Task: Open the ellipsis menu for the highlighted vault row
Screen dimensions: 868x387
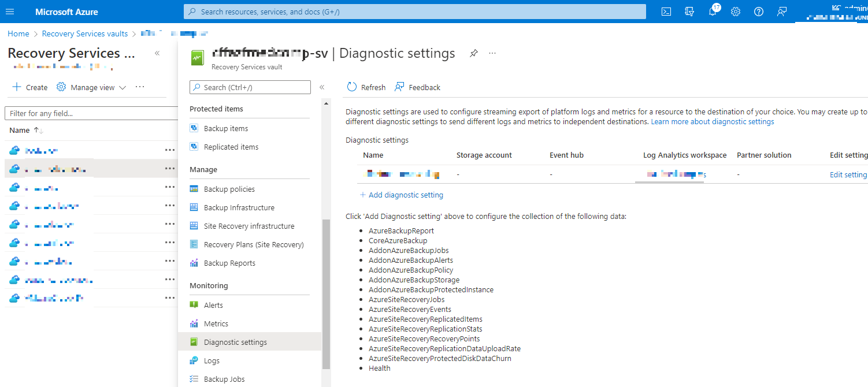Action: coord(169,169)
